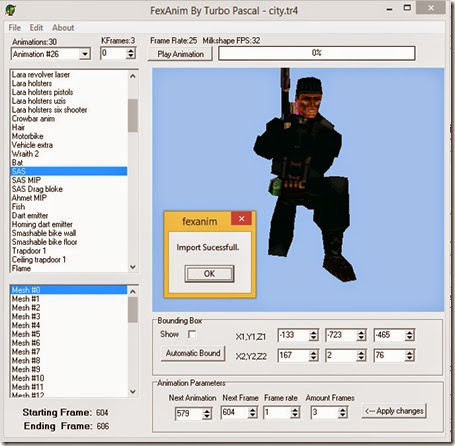
Task: Increase the Next Animation spinner
Action: 207,411
